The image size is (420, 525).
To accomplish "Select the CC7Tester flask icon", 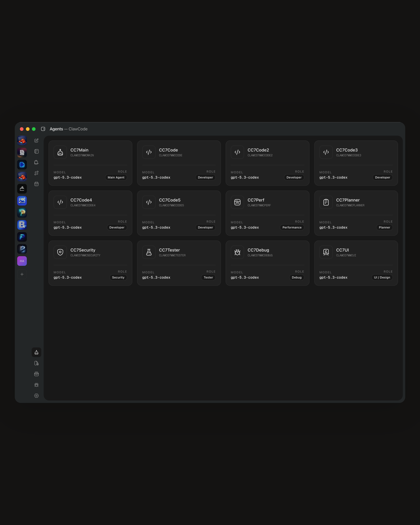I will click(x=149, y=252).
